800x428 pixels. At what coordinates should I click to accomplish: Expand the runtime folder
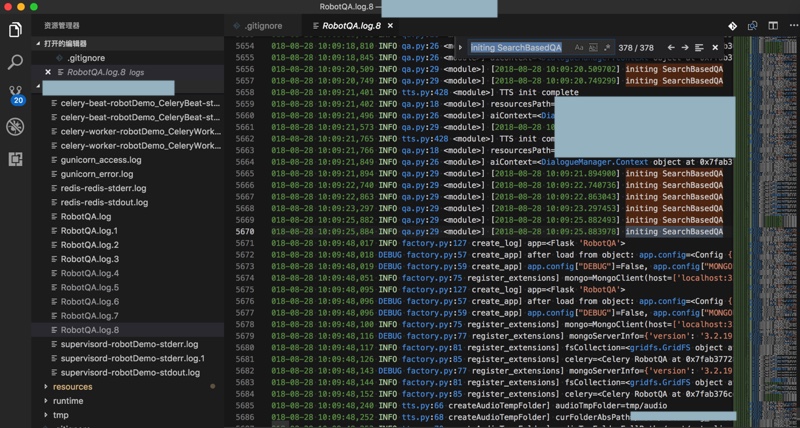coord(46,401)
